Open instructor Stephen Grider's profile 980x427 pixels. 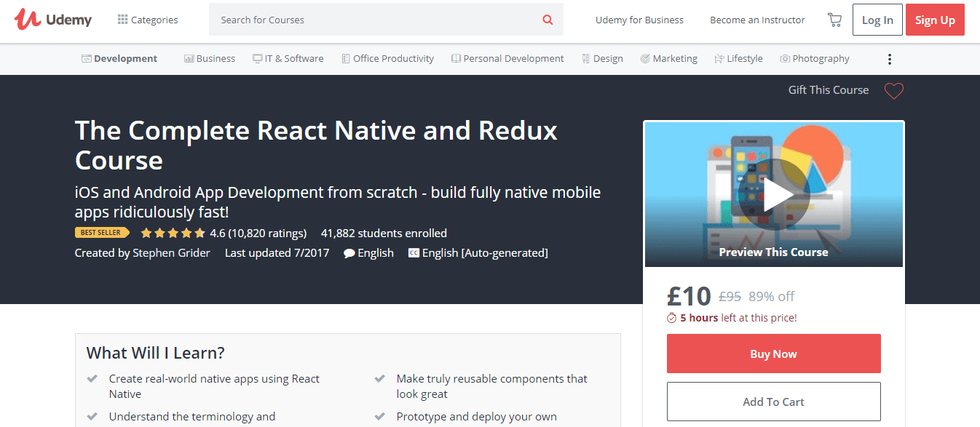coord(171,253)
